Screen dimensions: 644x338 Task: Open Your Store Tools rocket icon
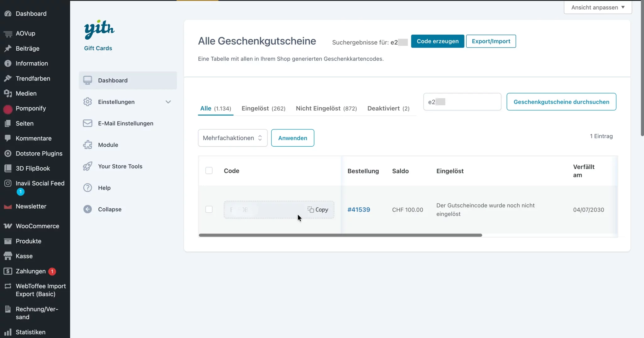tap(87, 166)
